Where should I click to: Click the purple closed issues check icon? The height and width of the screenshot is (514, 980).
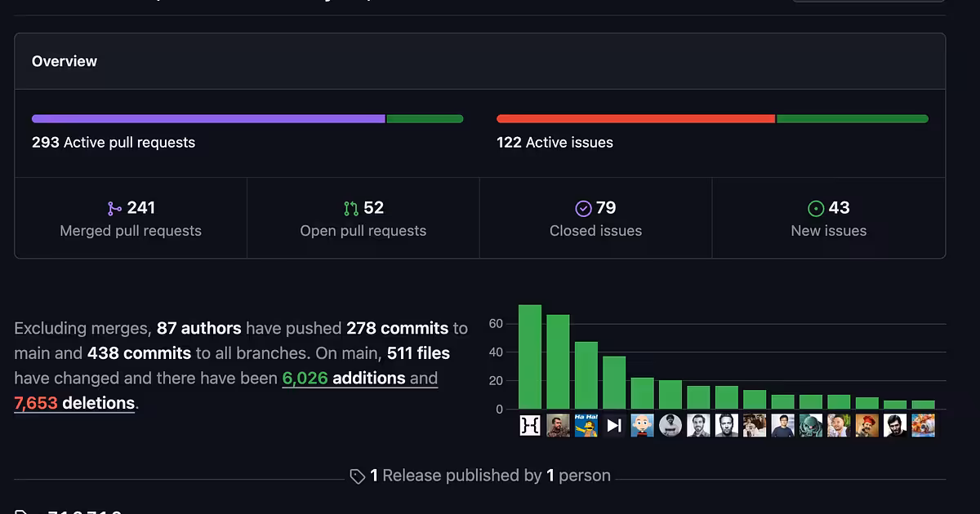[583, 209]
